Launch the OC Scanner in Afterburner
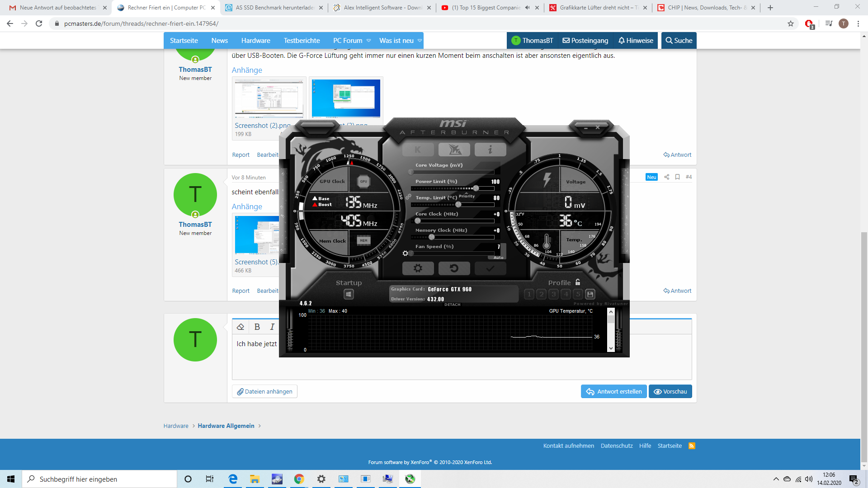Image resolution: width=868 pixels, height=488 pixels. pos(454,150)
